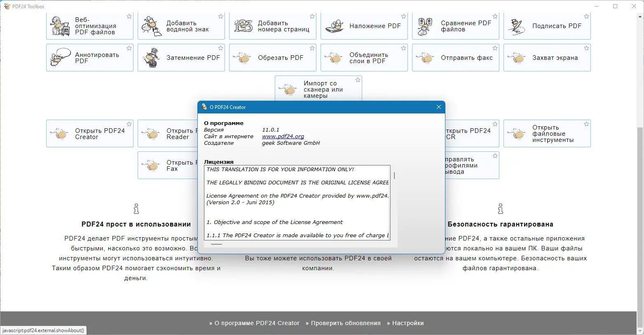Toggle favorite star on Объединить слои в PDF
The image size is (644, 335).
[404, 48]
